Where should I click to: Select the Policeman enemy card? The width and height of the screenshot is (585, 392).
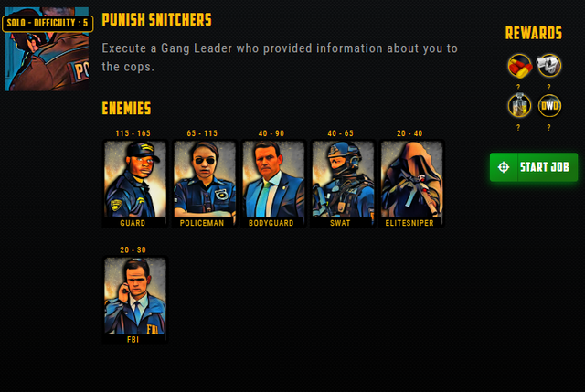click(x=204, y=184)
